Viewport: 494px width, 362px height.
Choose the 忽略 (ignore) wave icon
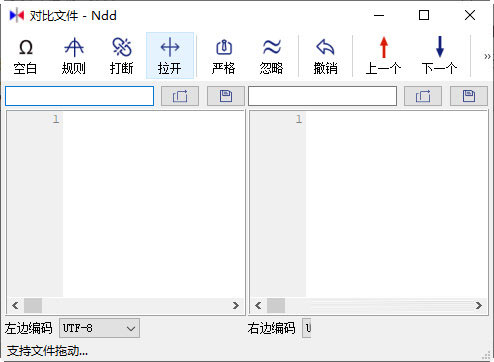[272, 56]
